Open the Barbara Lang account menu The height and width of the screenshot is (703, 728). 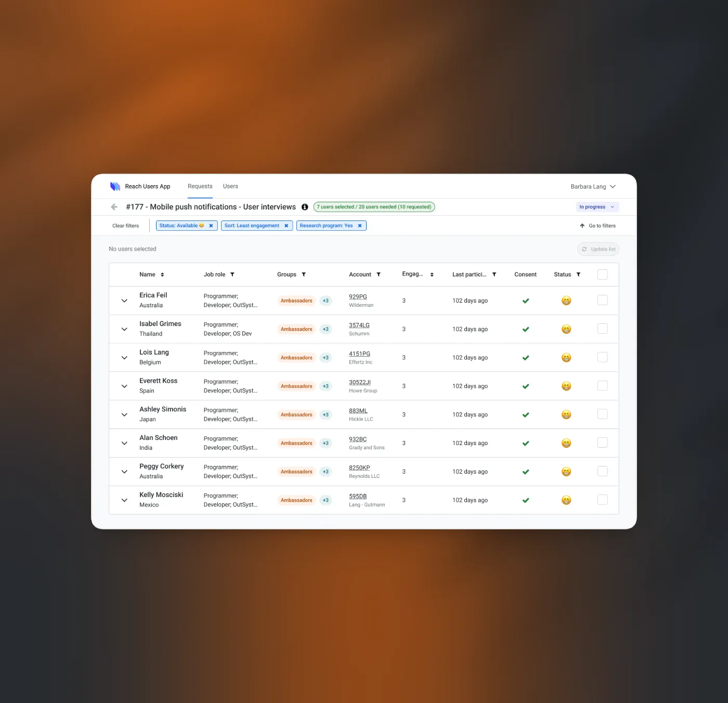(593, 187)
